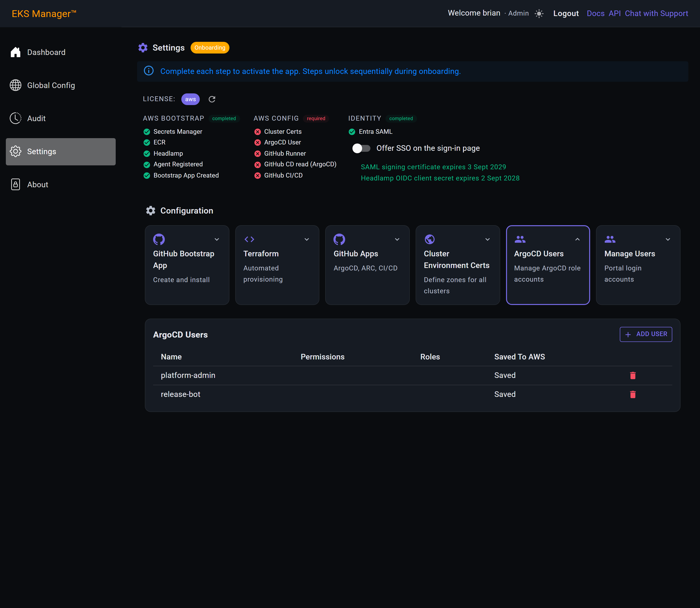The width and height of the screenshot is (700, 608).
Task: Collapse the ArgoCD Users card chevron
Action: point(577,239)
